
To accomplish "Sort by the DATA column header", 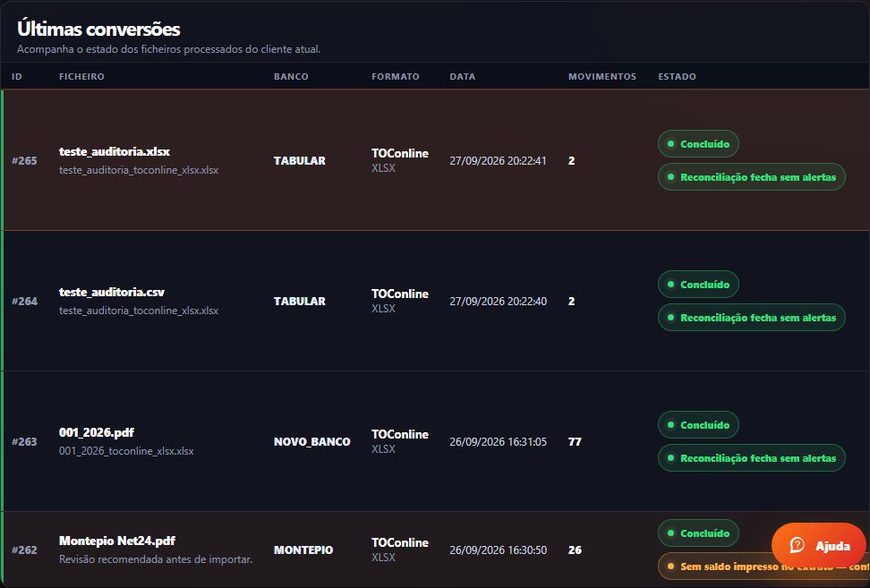I will click(462, 77).
